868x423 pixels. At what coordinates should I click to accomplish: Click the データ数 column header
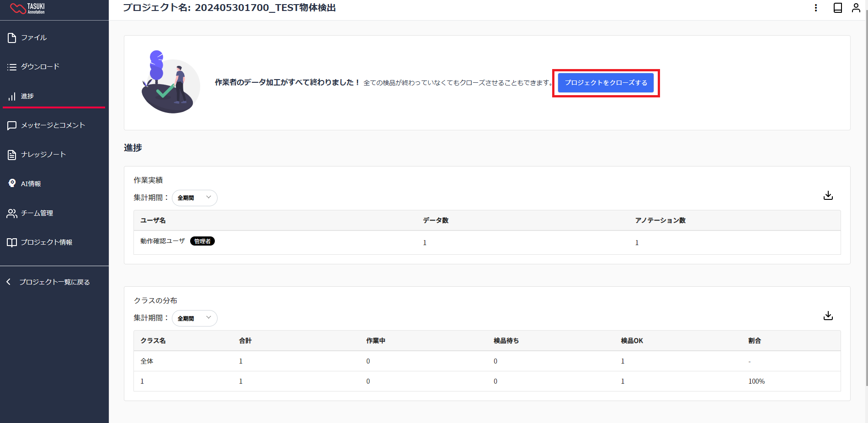tap(436, 220)
